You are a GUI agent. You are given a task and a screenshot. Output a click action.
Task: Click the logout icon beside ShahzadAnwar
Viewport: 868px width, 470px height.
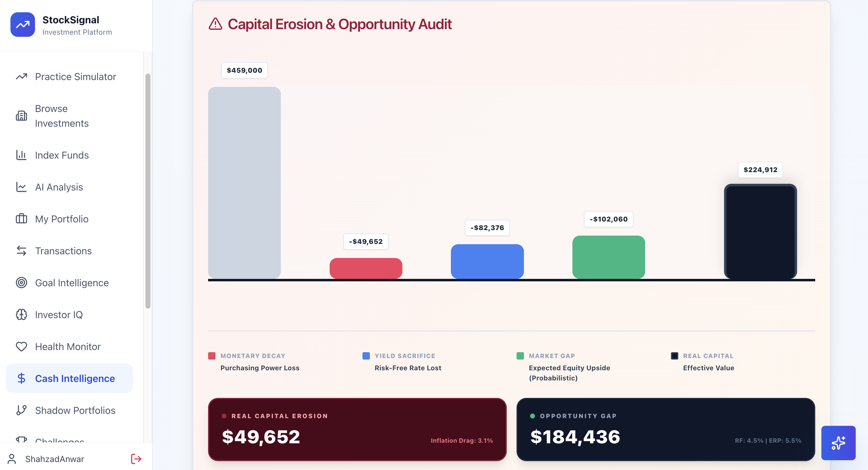click(136, 459)
